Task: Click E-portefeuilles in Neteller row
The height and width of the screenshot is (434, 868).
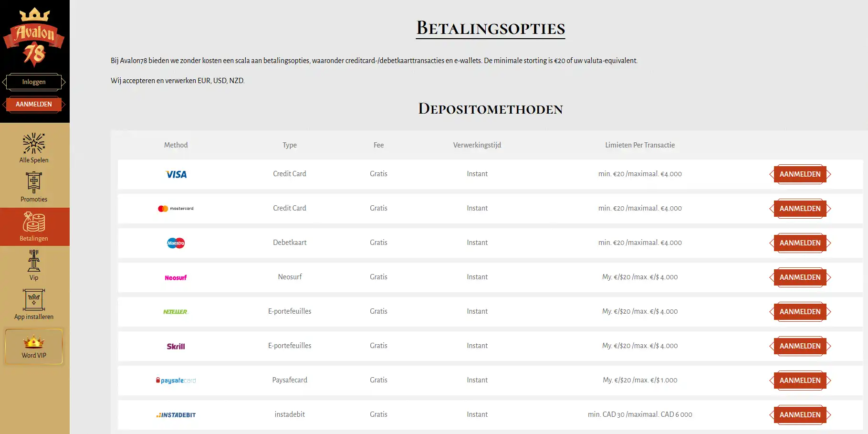Action: click(x=290, y=311)
